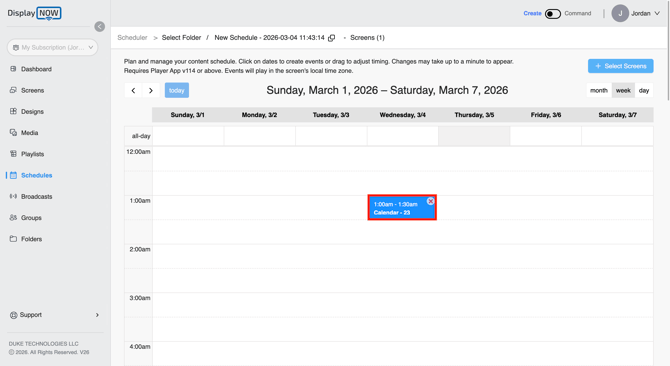Screen dimensions: 670x366
Task: Click the Support icon in sidebar
Action: coord(13,315)
